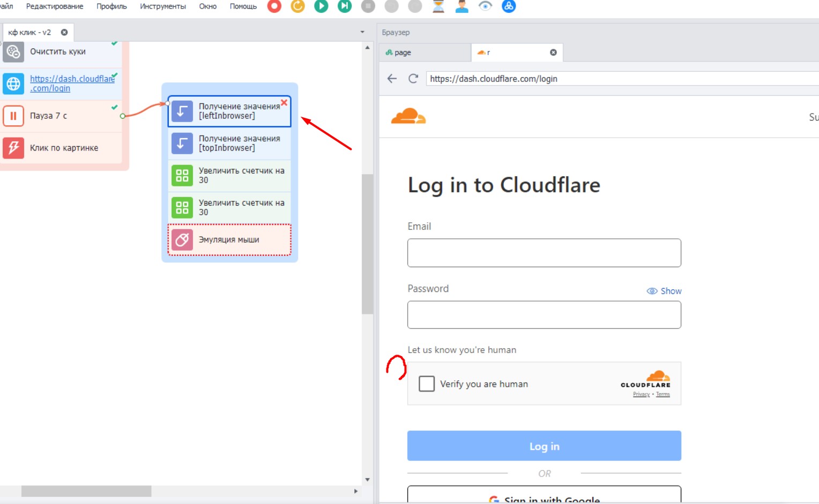Viewport: 819px width, 504px height.
Task: Close the Cloudflare 'r' browser tab
Action: pyautogui.click(x=553, y=52)
